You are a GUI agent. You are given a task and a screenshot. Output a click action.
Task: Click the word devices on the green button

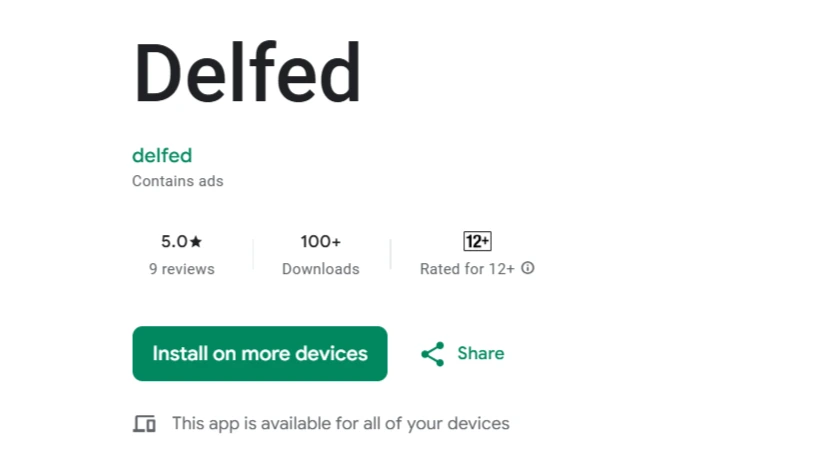(x=335, y=353)
